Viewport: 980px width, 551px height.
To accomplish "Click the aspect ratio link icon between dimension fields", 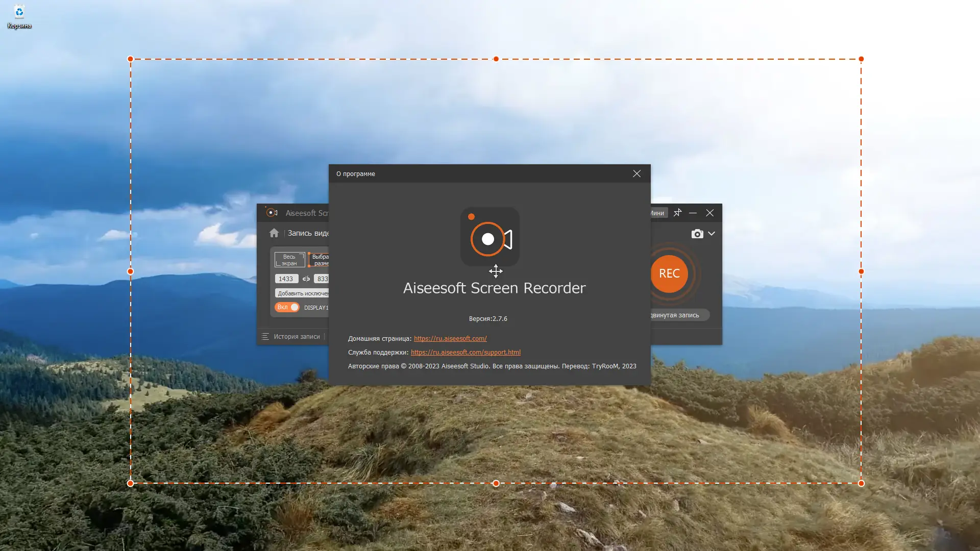I will point(306,279).
